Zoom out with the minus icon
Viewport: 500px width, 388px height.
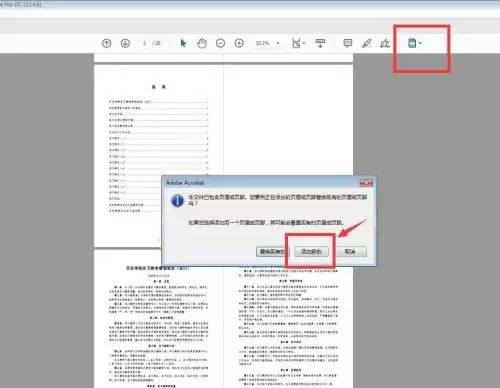tap(220, 43)
